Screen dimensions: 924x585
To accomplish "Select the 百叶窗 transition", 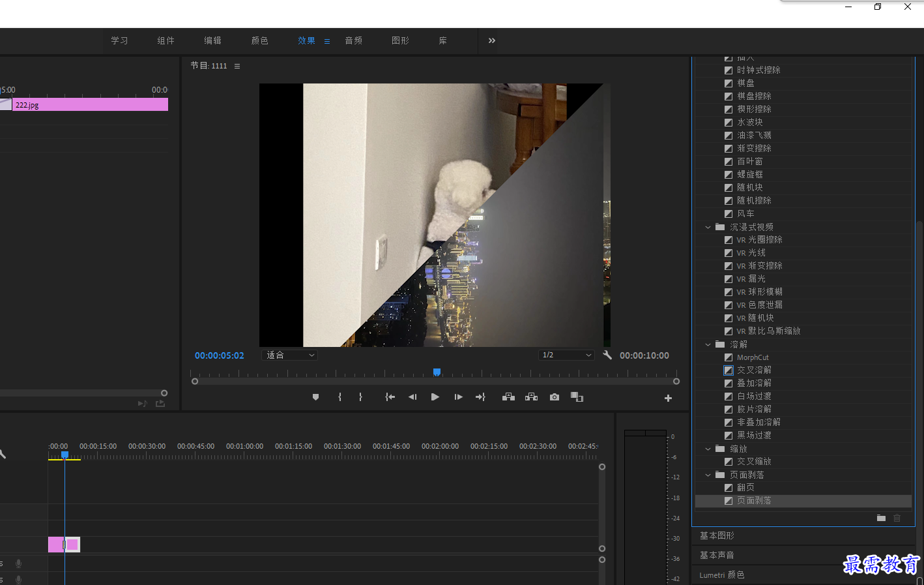I will [749, 161].
